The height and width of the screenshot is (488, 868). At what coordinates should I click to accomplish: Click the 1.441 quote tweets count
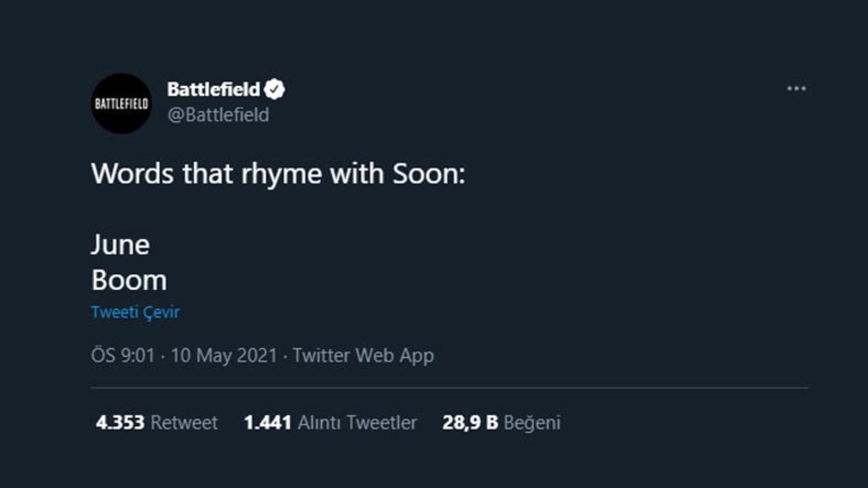268,423
